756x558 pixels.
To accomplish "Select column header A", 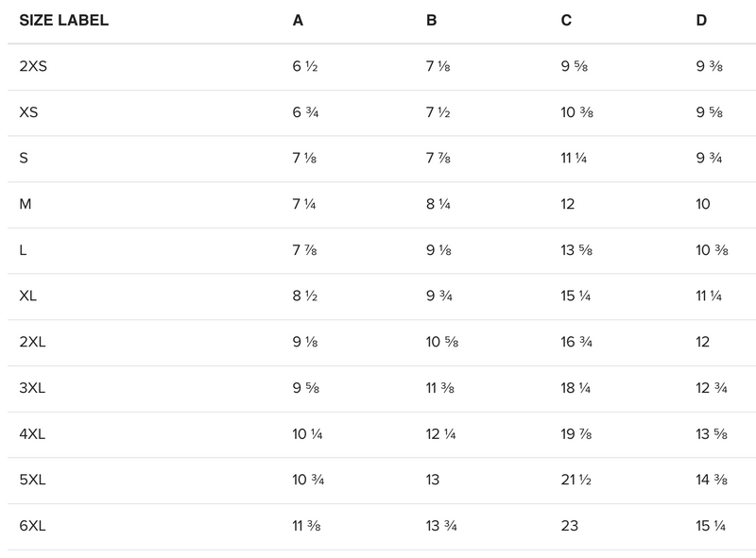I will (298, 21).
